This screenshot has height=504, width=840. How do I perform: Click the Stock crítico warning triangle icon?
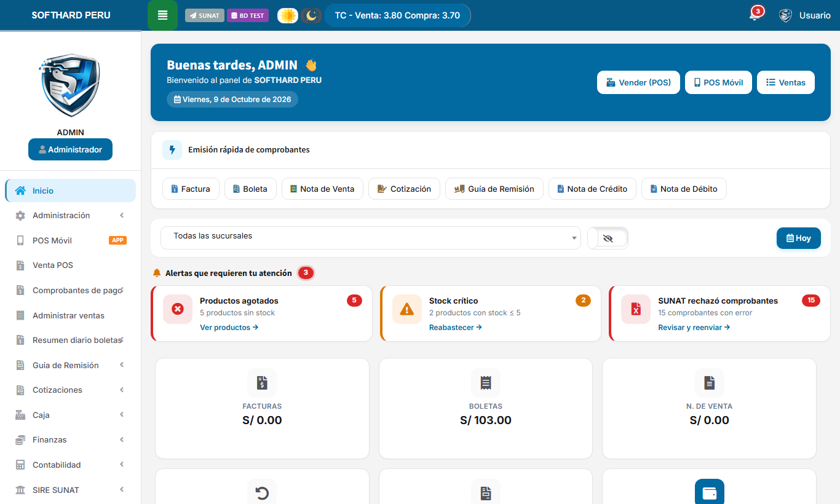click(407, 309)
